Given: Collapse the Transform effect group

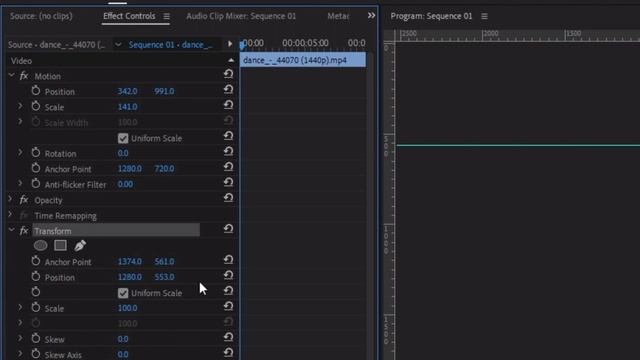Looking at the screenshot, I should click(x=11, y=230).
